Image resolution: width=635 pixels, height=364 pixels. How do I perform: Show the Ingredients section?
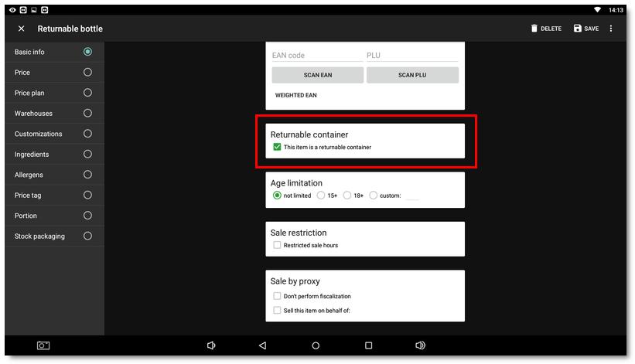[54, 154]
